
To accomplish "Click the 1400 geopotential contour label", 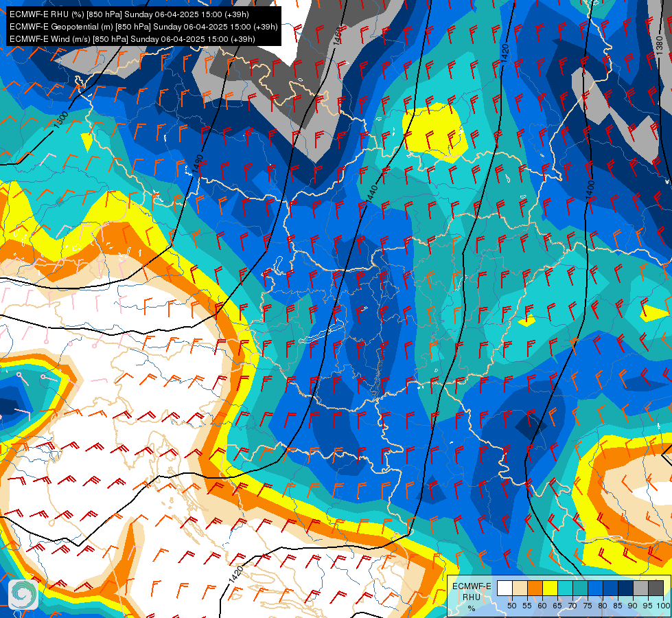I will pyautogui.click(x=591, y=190).
